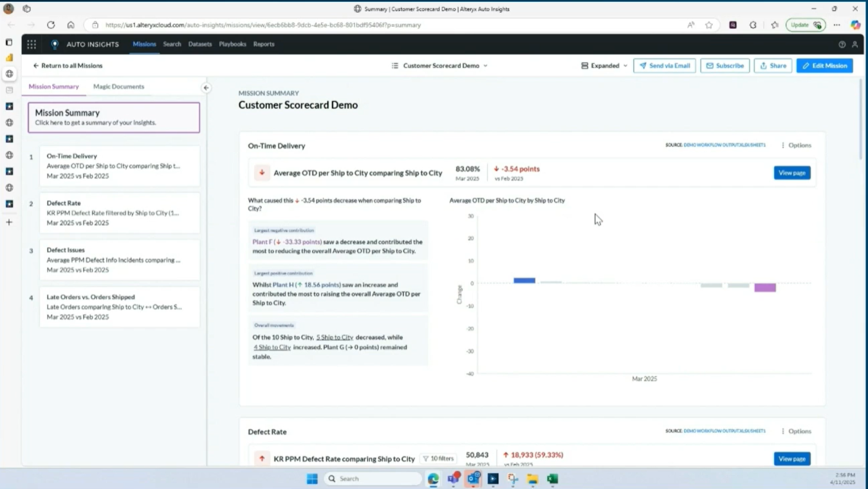Collapse the left sidebar panel arrow
Screen dimensions: 868x489
206,88
